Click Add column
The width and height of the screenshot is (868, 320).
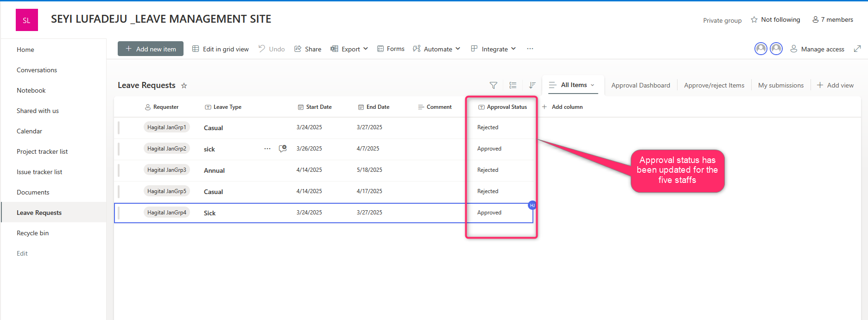click(562, 107)
